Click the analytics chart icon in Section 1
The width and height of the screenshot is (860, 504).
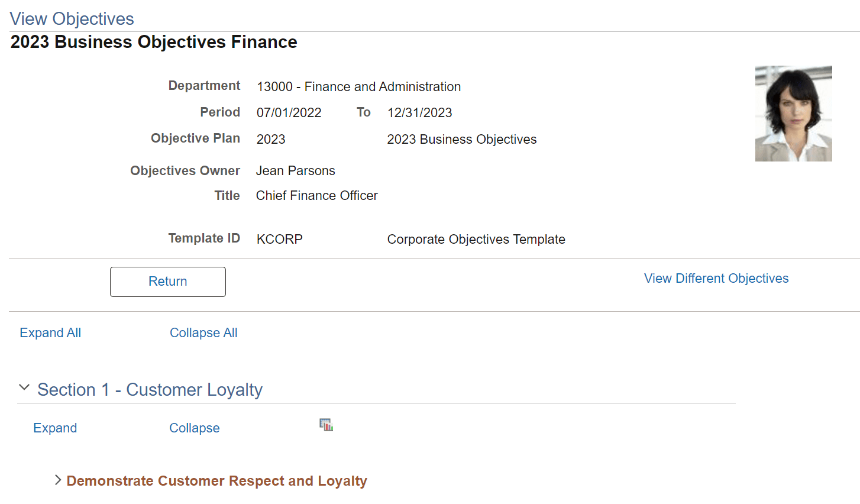pyautogui.click(x=326, y=425)
